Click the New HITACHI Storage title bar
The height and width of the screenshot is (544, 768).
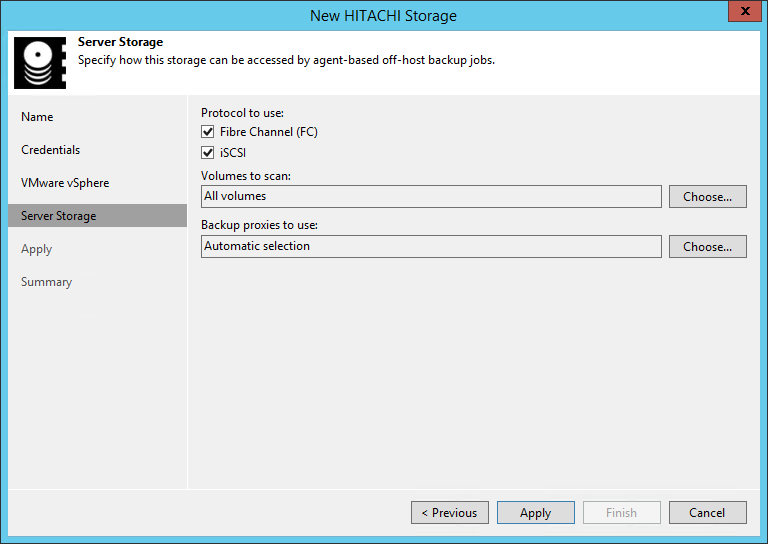[384, 15]
